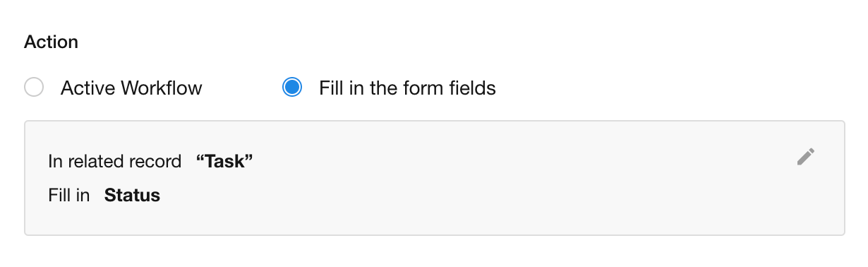The image size is (868, 267).
Task: Click the blue dot of selected radio
Action: coord(292,88)
